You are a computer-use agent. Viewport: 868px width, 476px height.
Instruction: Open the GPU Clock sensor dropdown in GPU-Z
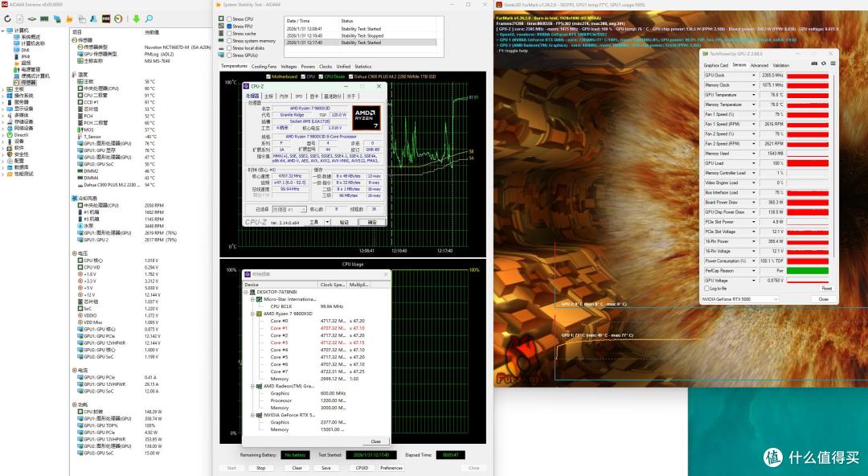coord(753,75)
